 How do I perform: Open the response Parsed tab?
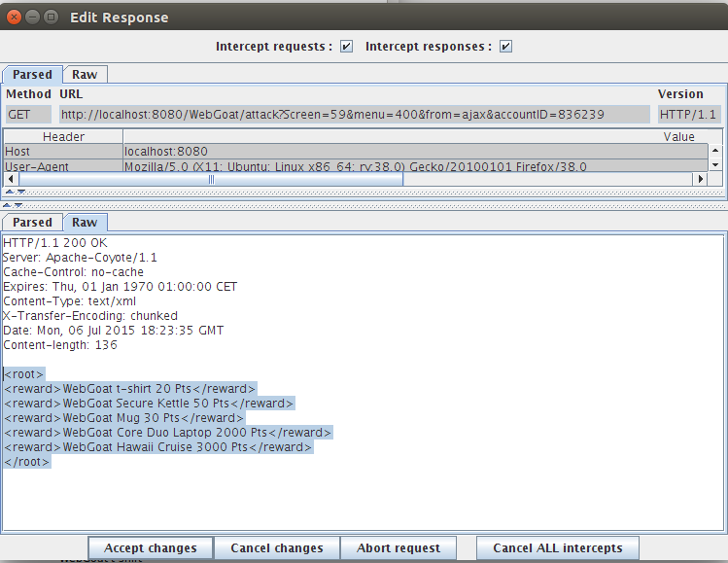coord(32,223)
